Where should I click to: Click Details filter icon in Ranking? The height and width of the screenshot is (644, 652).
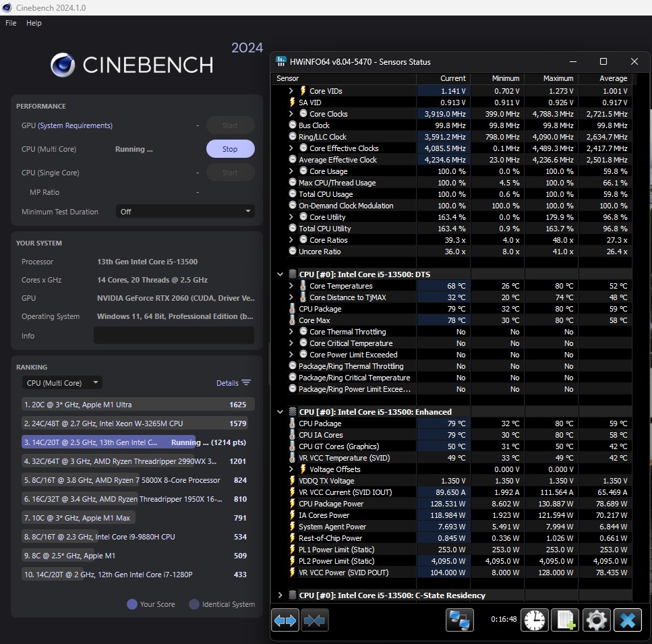click(246, 383)
